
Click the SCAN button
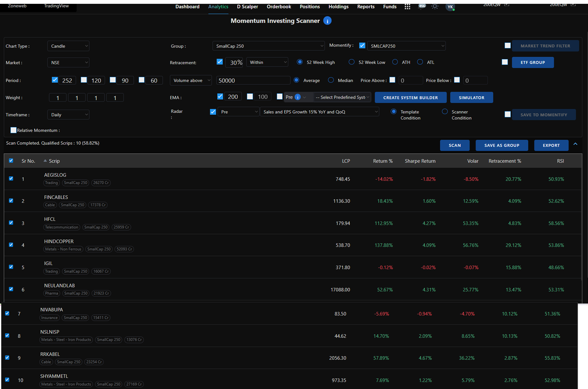click(455, 145)
